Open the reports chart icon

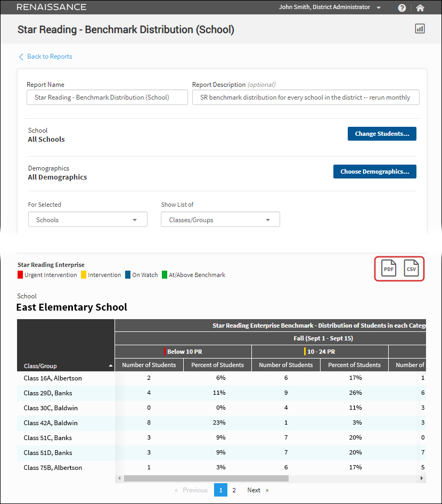coord(420,29)
